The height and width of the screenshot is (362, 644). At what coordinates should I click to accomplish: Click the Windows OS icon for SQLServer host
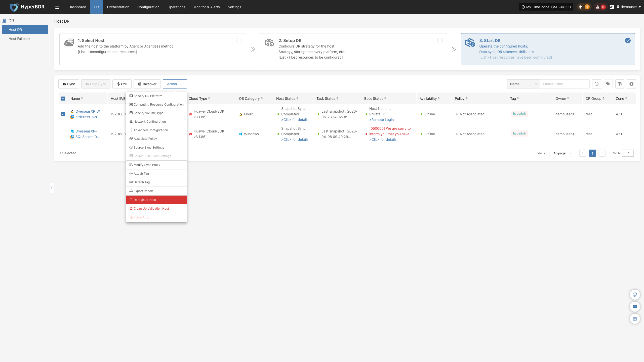coord(72,131)
